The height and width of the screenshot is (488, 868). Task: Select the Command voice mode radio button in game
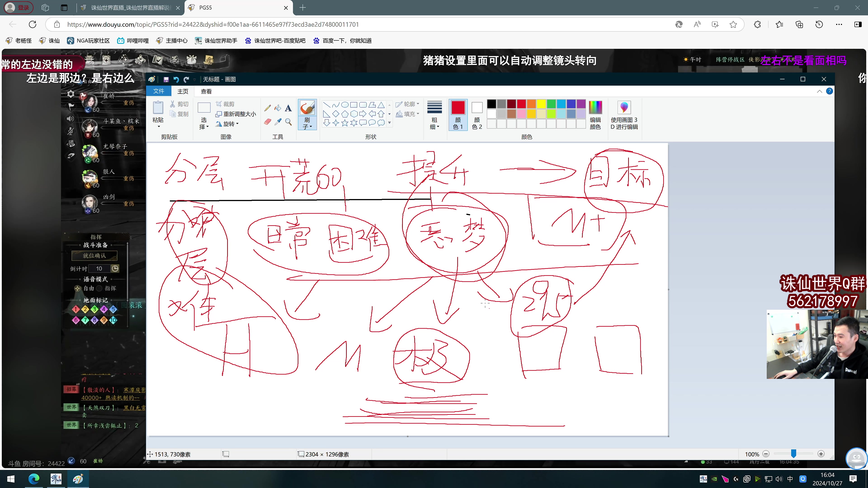(x=99, y=288)
